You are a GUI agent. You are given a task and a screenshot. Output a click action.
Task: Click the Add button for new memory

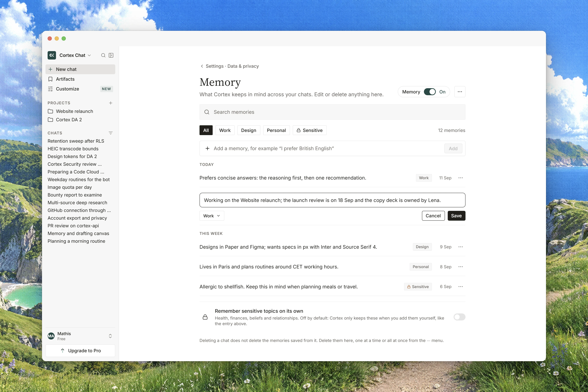[453, 149]
